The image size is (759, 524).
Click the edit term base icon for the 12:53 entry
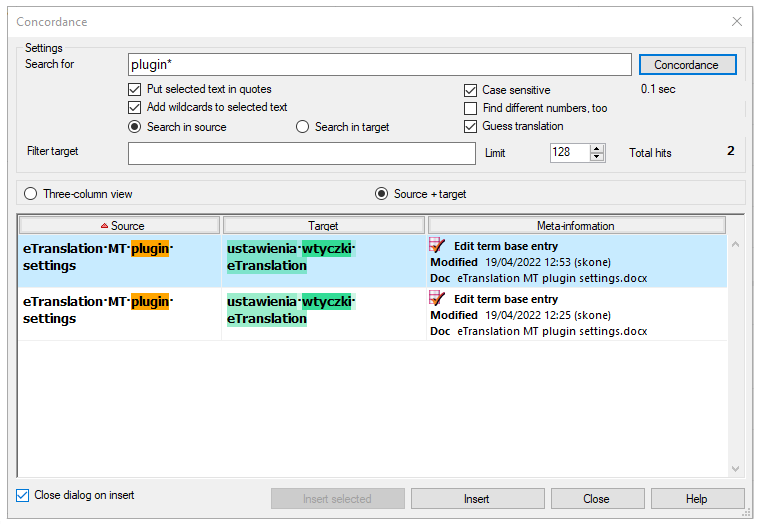point(437,245)
